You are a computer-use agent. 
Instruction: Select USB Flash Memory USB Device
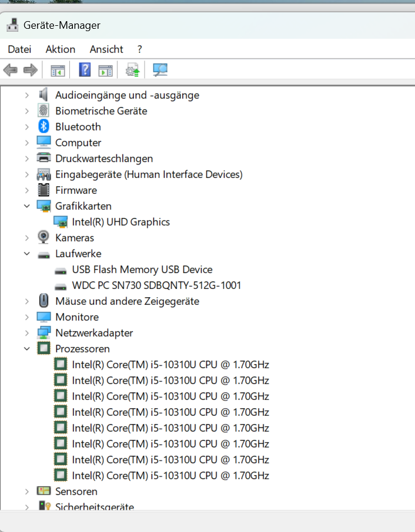(x=142, y=270)
